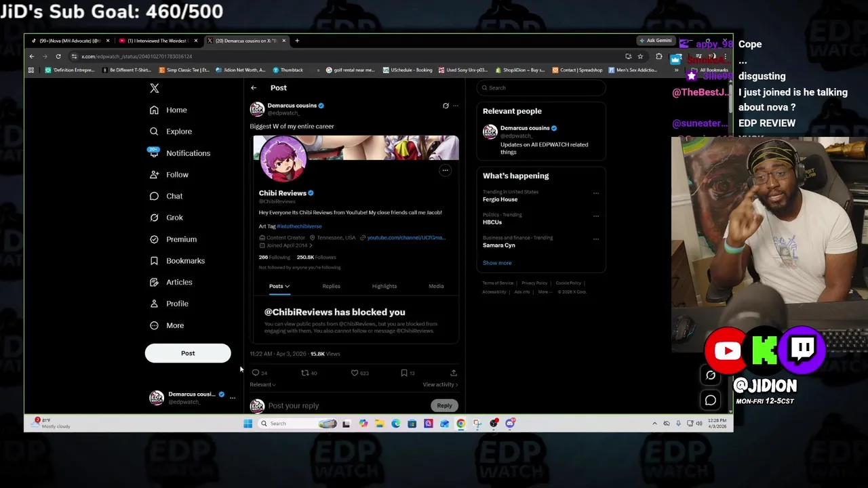Image resolution: width=868 pixels, height=488 pixels.
Task: Open the embedded Chibi Reviews profile screenshot
Action: coord(356,239)
